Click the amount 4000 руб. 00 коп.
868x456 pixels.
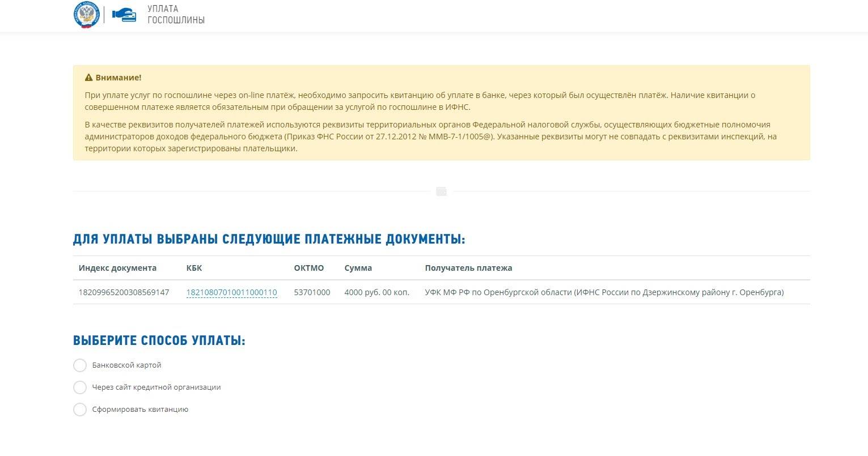[x=376, y=292]
